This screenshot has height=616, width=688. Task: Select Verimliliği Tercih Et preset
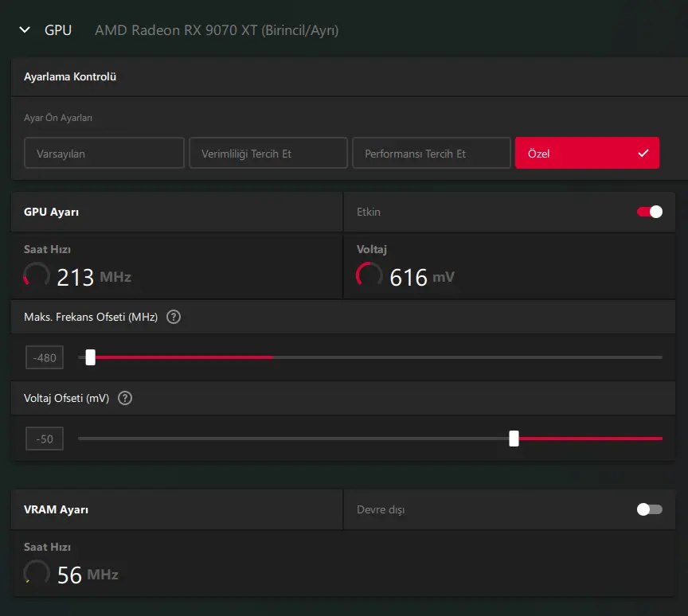pos(268,153)
